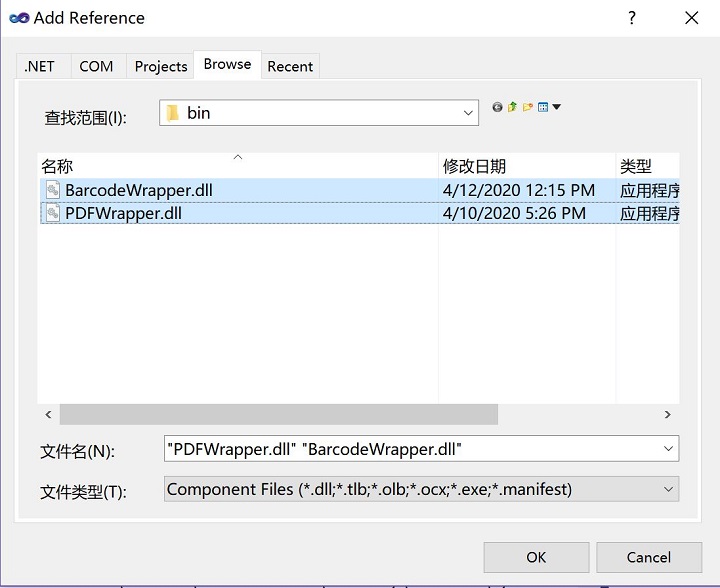Expand the file name dropdown list
Image resolution: width=720 pixels, height=588 pixels.
(668, 449)
